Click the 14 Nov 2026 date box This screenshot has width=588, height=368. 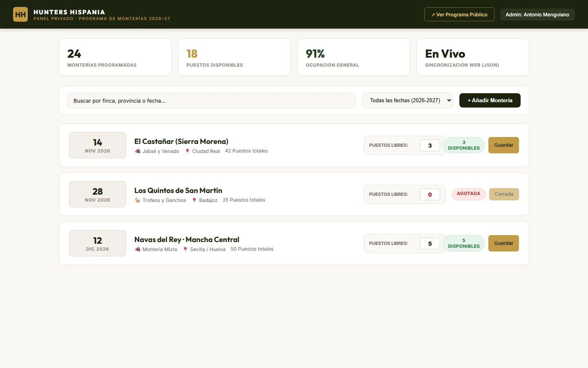tap(98, 145)
